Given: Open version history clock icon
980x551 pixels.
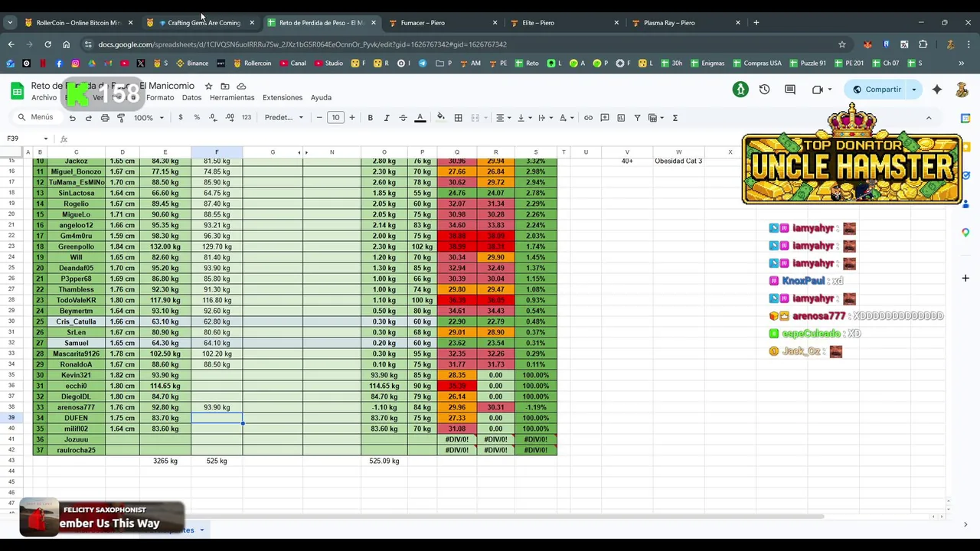Looking at the screenshot, I should pos(764,90).
